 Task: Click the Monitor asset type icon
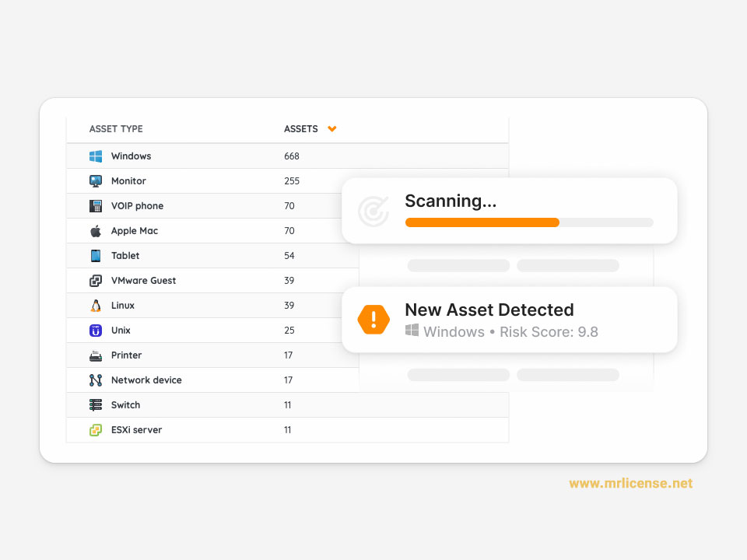click(x=96, y=181)
